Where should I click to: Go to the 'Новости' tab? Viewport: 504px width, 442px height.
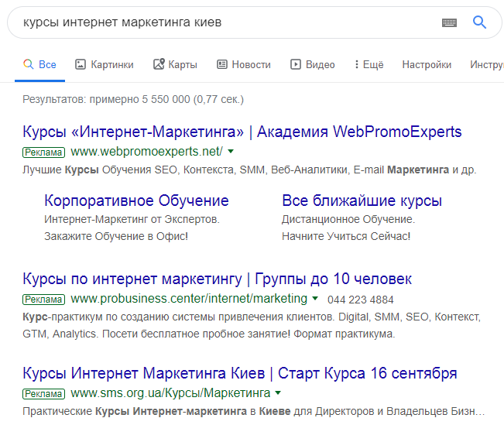(243, 64)
